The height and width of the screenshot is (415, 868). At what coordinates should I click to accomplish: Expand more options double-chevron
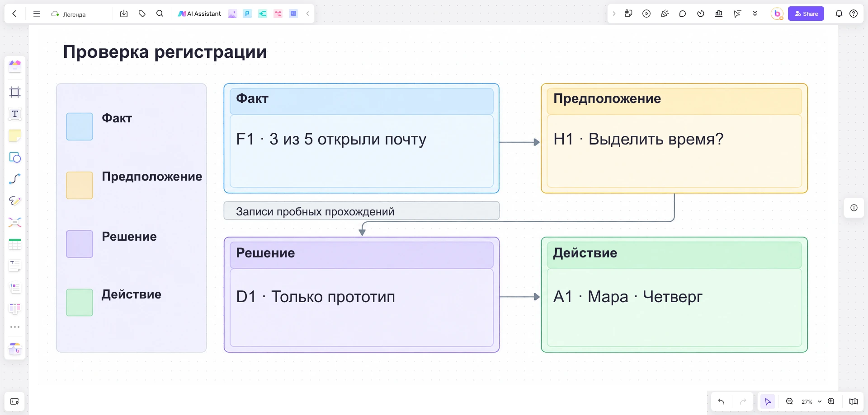coord(755,14)
